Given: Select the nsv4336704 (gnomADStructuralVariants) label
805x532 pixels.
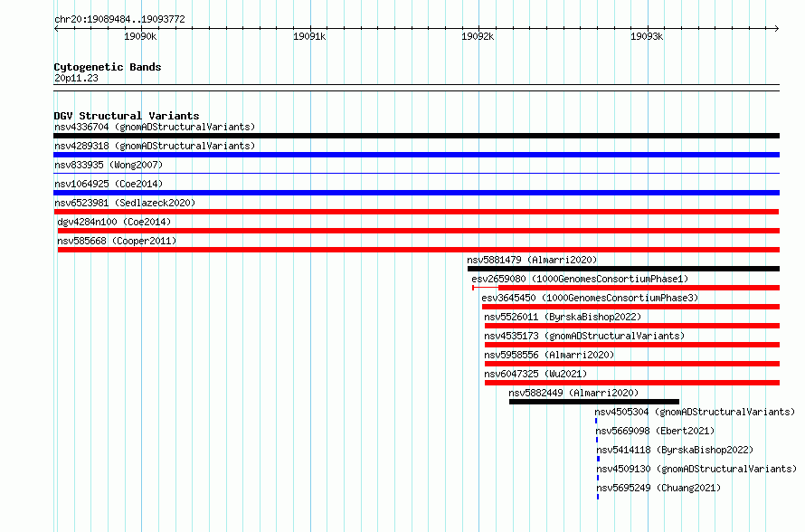Looking at the screenshot, I should (155, 127).
